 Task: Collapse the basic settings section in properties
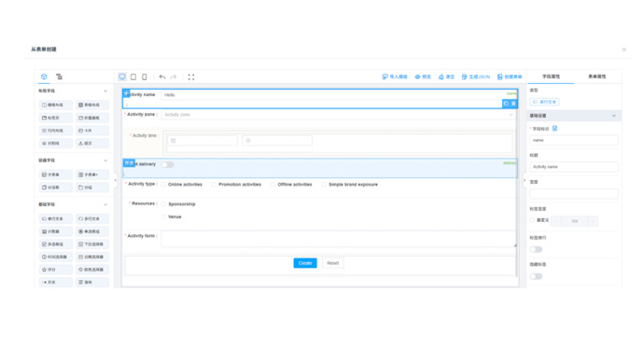613,116
